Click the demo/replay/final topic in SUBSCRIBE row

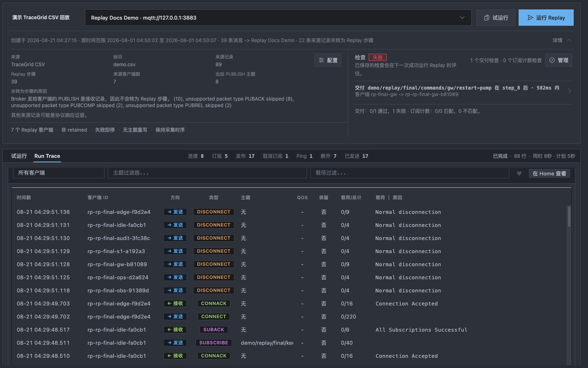coord(267,343)
